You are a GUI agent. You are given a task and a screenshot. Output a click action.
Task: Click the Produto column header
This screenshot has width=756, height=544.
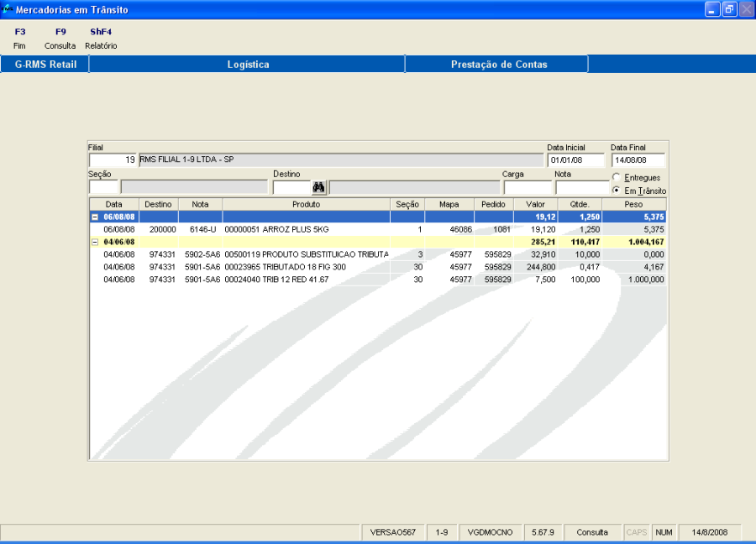306,204
